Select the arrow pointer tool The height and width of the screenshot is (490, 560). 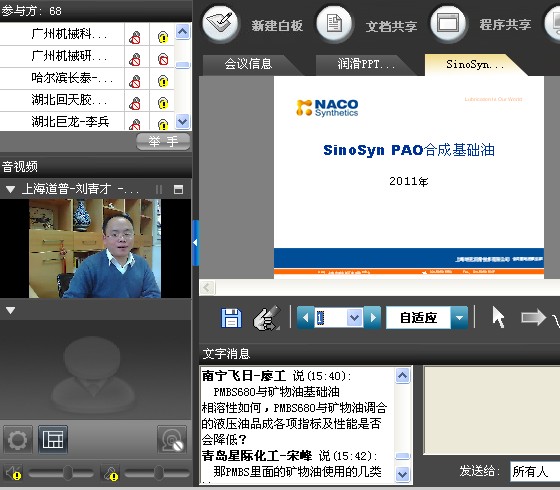(x=498, y=318)
